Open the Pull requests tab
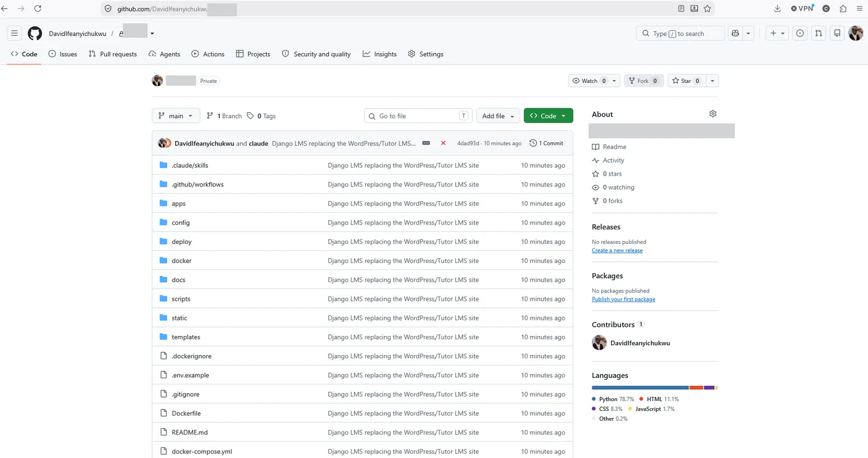 click(x=113, y=54)
